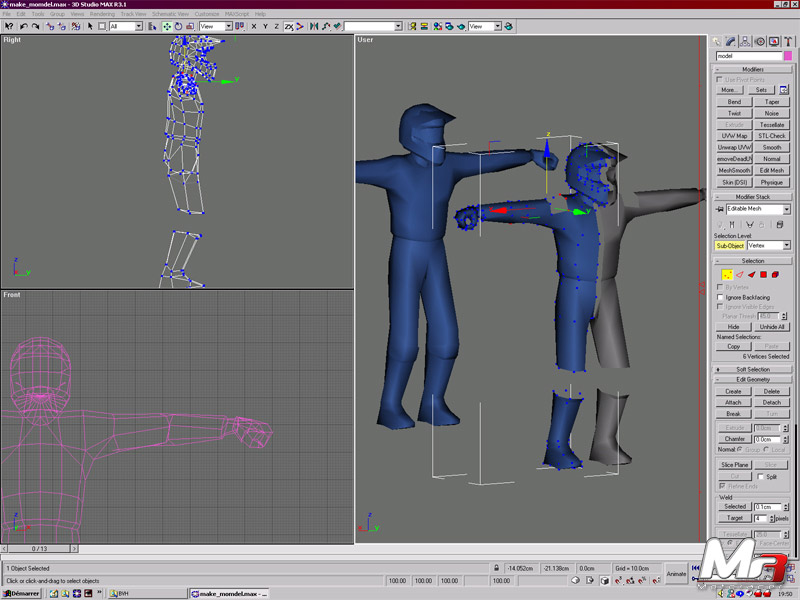Open the Modify command panel tab
Image resolution: width=800 pixels, height=600 pixels.
(x=732, y=41)
